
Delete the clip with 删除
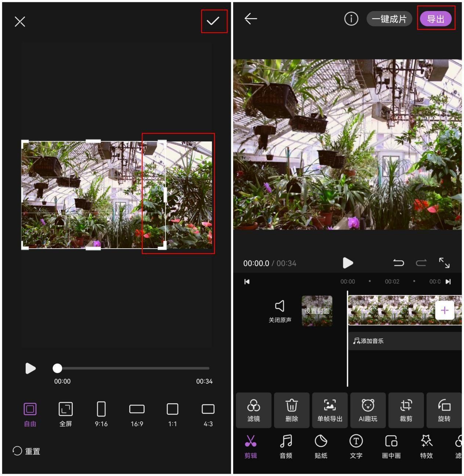coord(292,410)
